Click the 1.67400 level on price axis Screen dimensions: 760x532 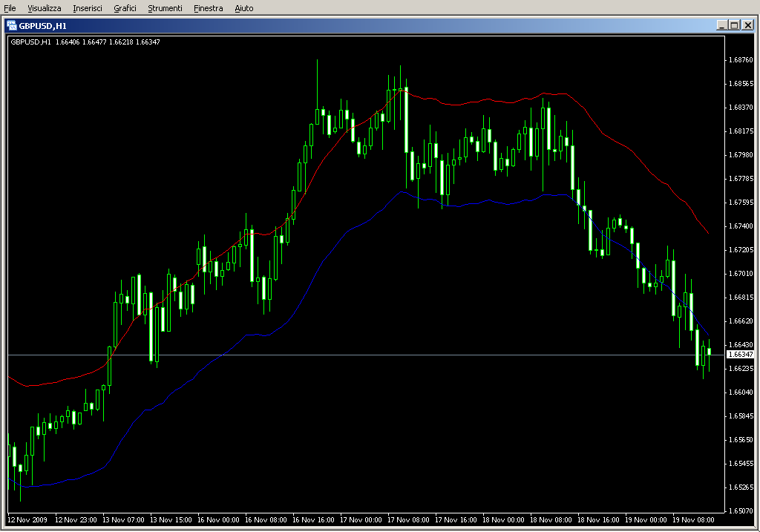[x=741, y=226]
